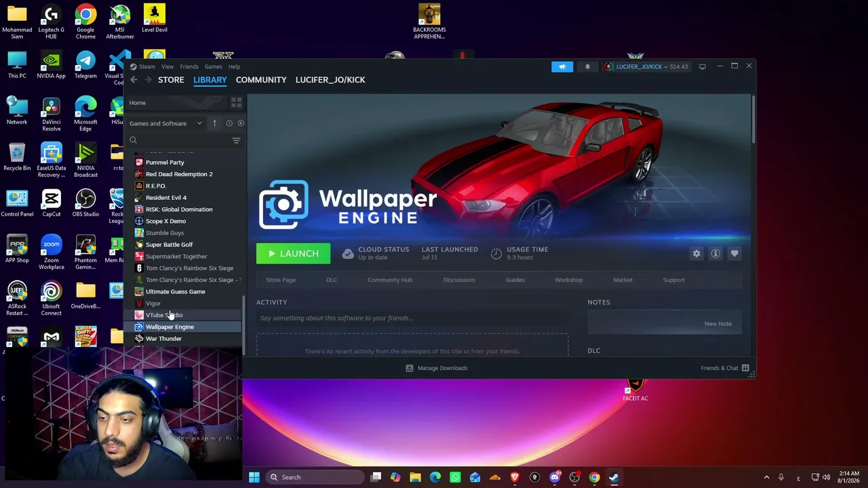Go back with the Steam back arrow

[x=134, y=80]
